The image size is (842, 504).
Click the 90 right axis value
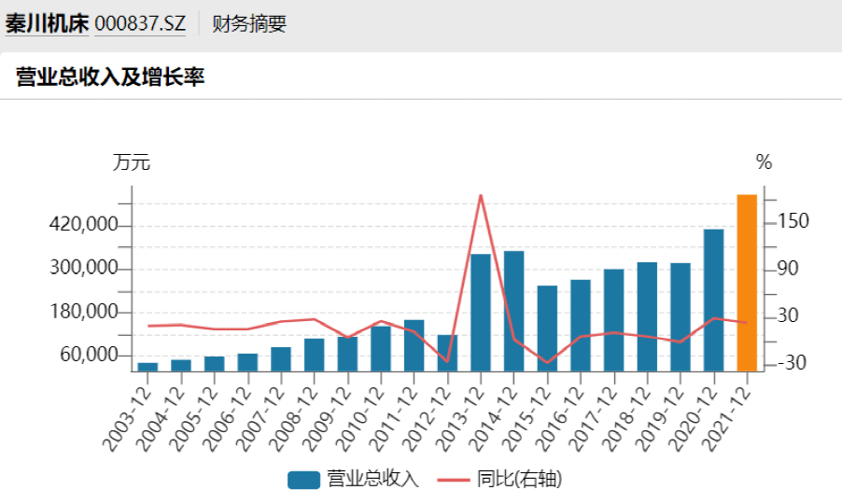pyautogui.click(x=788, y=269)
